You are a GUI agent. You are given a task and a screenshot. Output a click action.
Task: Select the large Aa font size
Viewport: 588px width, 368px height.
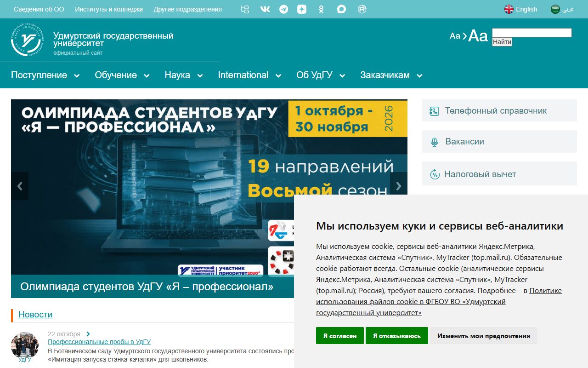(478, 36)
